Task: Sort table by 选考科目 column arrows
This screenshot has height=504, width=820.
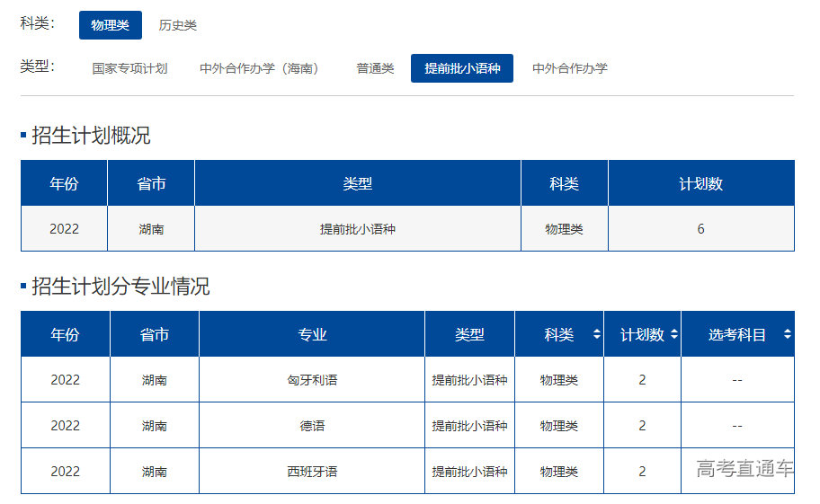Action: point(787,334)
